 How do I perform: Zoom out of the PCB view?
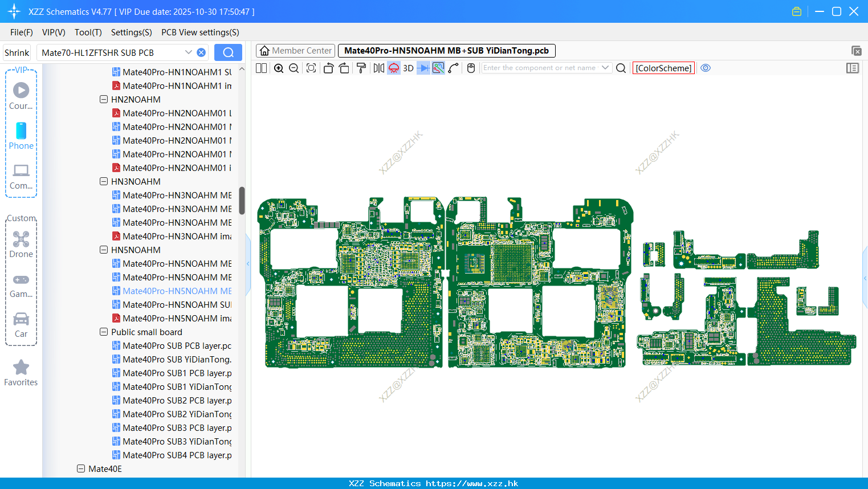coord(294,68)
